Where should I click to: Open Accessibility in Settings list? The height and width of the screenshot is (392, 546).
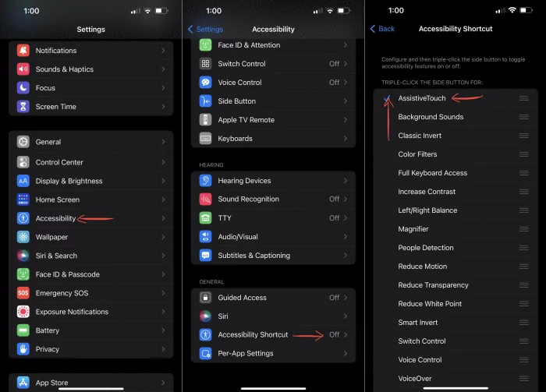56,219
